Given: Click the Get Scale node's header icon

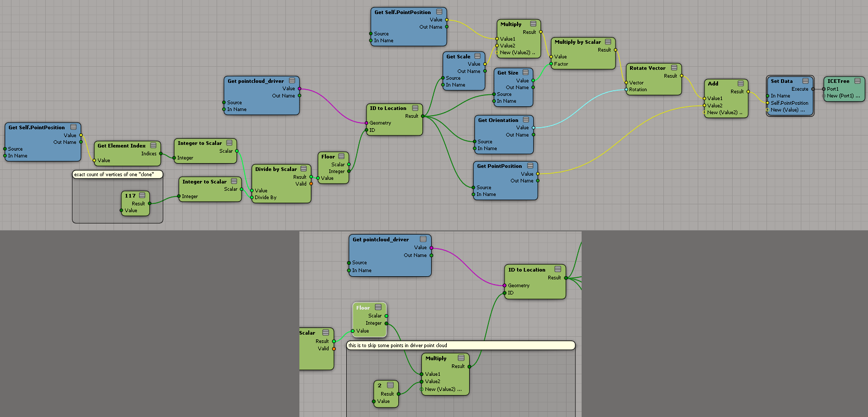Looking at the screenshot, I should 477,56.
